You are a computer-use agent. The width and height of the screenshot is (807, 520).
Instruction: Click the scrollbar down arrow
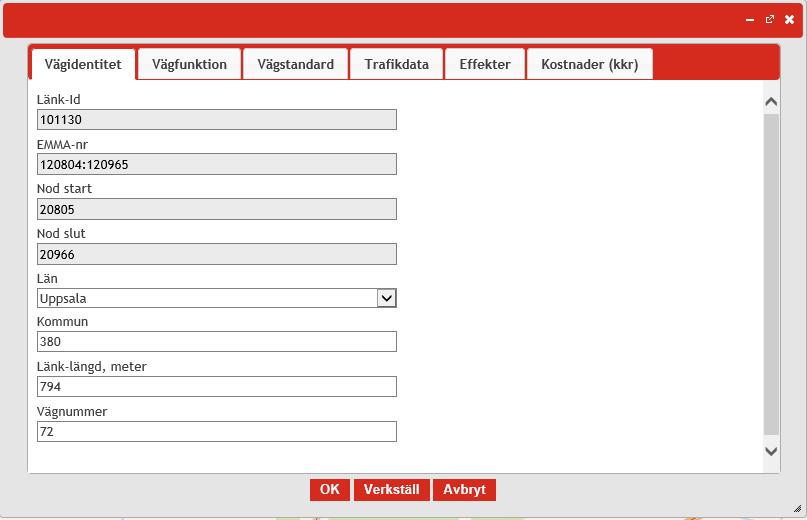coord(771,452)
